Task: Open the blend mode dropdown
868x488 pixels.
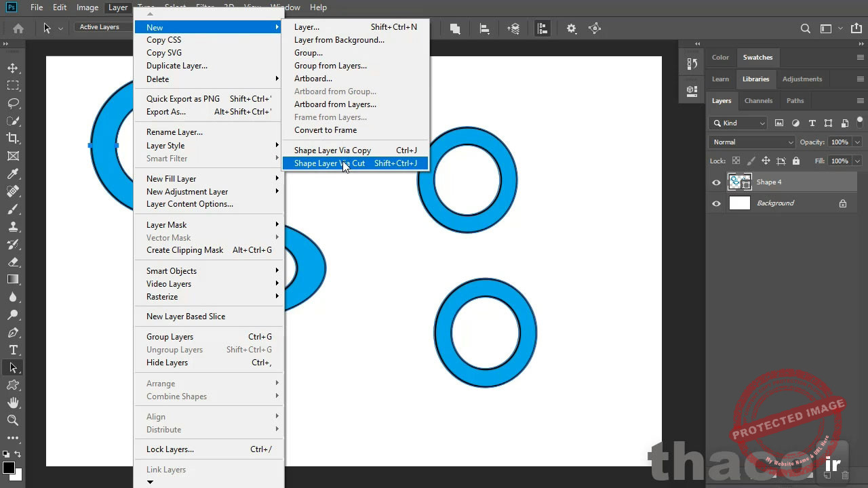Action: 751,142
